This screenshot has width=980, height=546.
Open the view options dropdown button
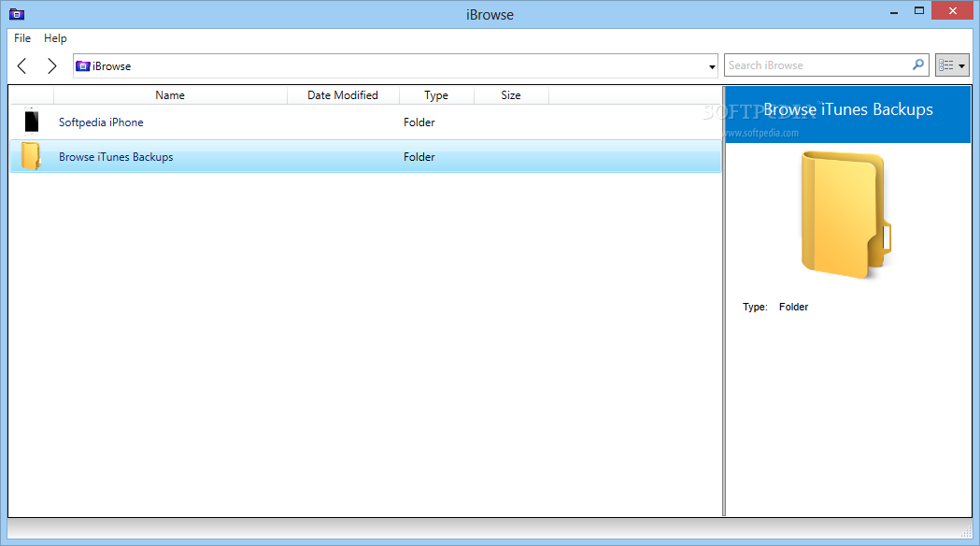pos(952,65)
